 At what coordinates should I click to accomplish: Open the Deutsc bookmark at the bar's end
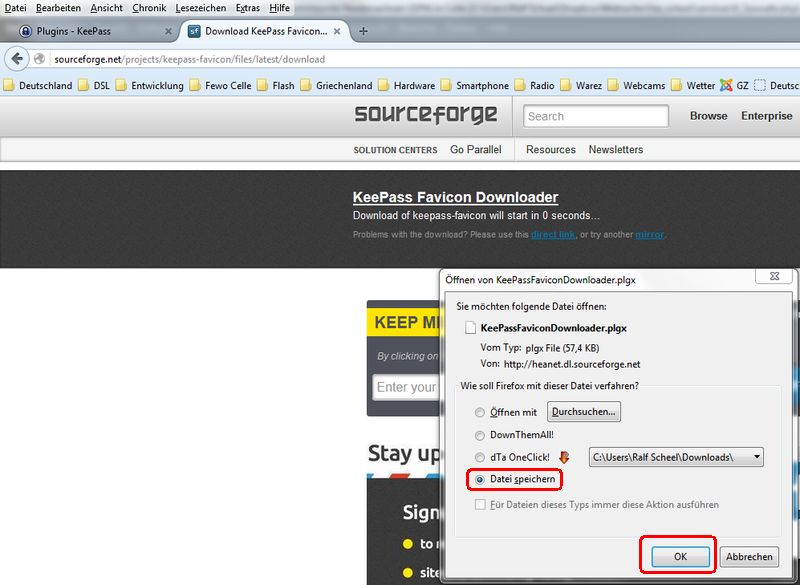[777, 85]
